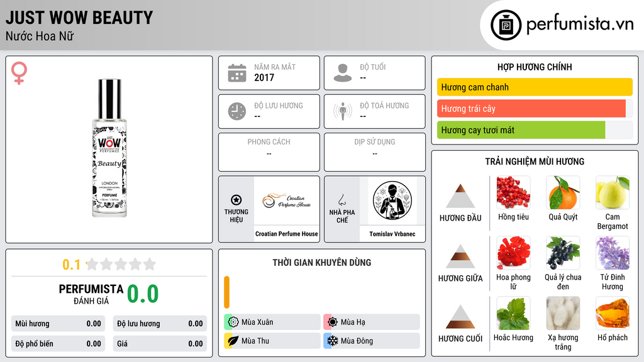Image resolution: width=644 pixels, height=362 pixels.
Task: Select the Hồng tiêu note image
Action: [x=513, y=192]
